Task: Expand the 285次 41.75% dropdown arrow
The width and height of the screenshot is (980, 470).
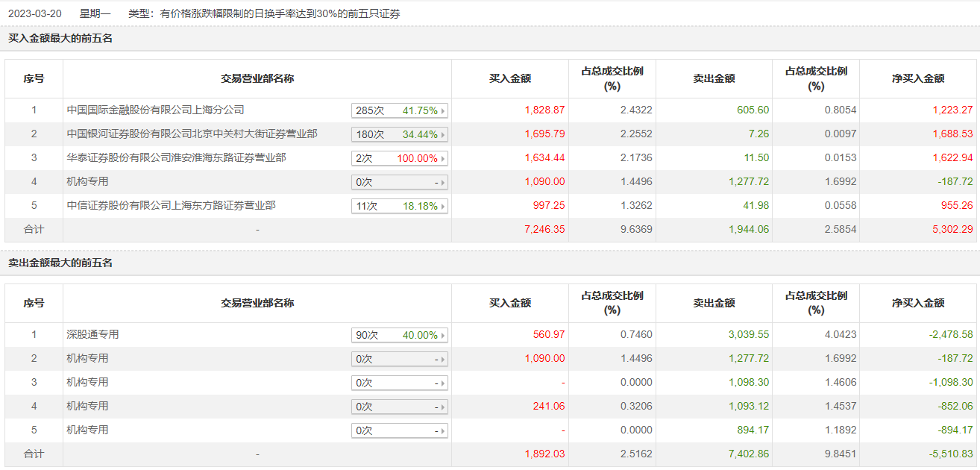Action: pyautogui.click(x=443, y=111)
